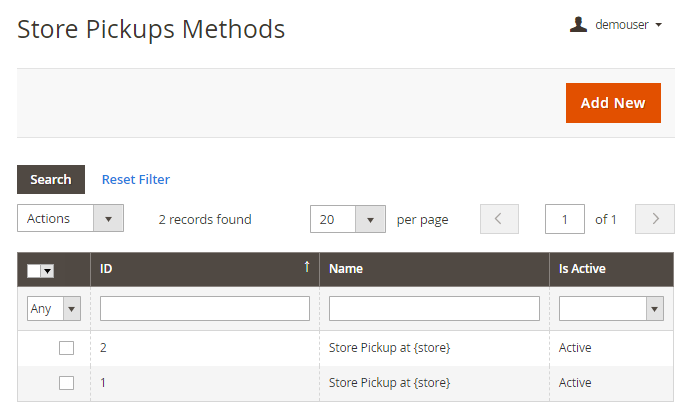Screen dimensions: 689x416
Task: Open the demouser account menu
Action: 627,25
